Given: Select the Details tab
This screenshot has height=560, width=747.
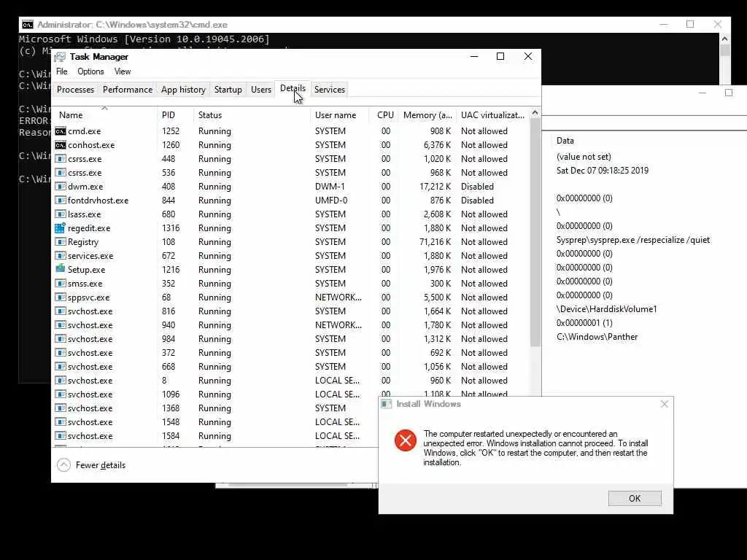Looking at the screenshot, I should 293,88.
